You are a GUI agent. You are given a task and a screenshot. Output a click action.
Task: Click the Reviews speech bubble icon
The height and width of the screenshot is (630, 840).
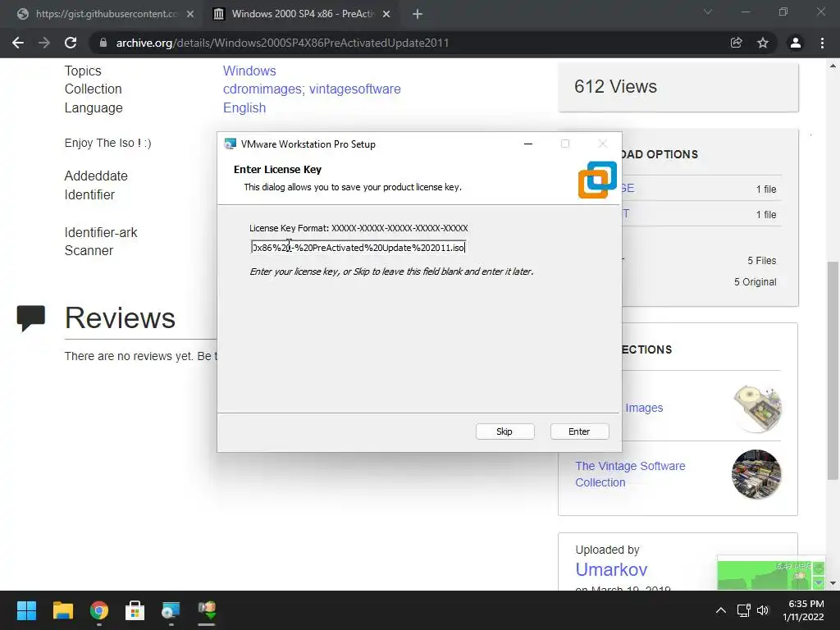(x=31, y=317)
